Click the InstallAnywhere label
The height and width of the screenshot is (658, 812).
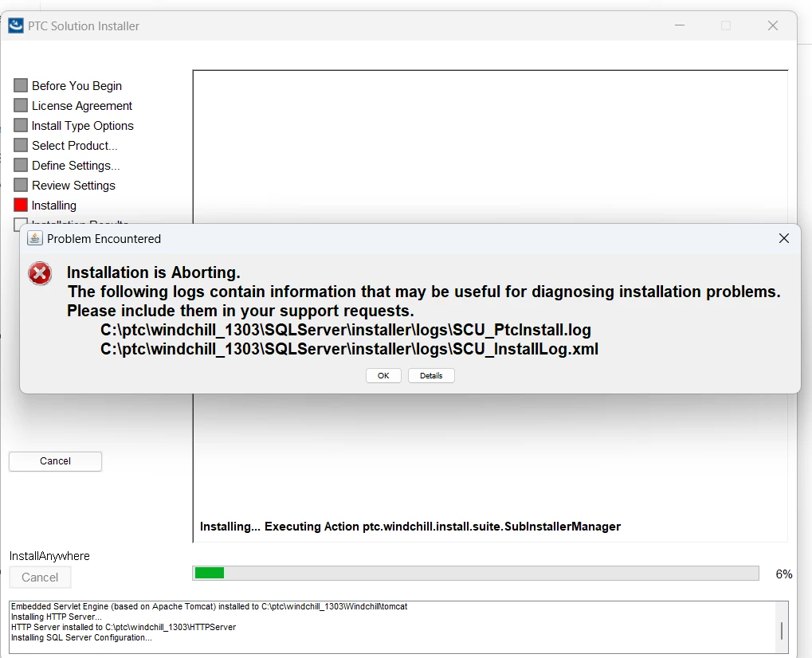tap(49, 556)
